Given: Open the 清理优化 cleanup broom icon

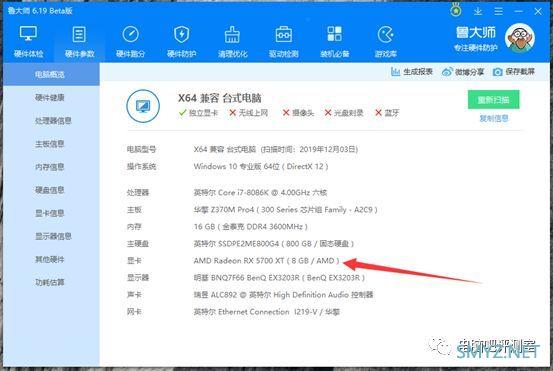Looking at the screenshot, I should (x=232, y=41).
